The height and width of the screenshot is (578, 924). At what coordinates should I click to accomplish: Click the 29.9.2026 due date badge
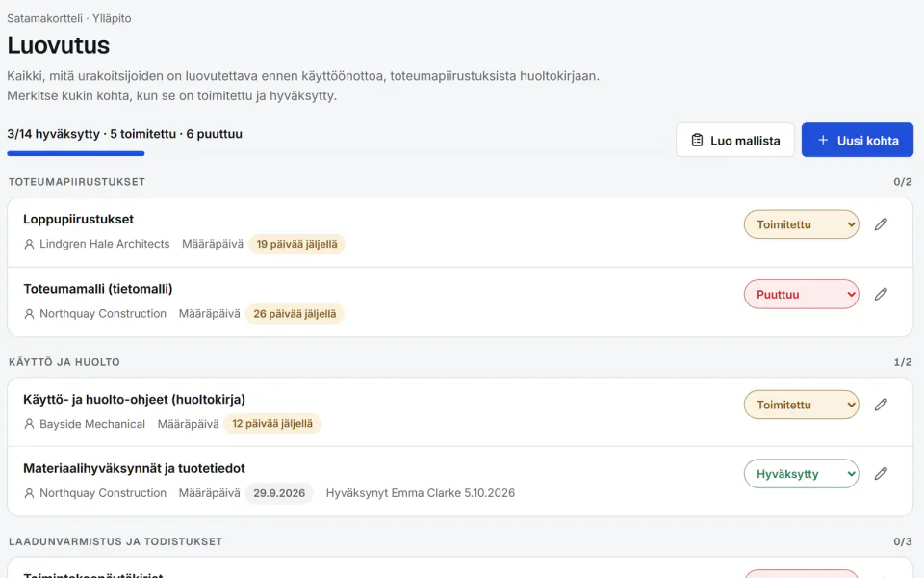tap(279, 493)
